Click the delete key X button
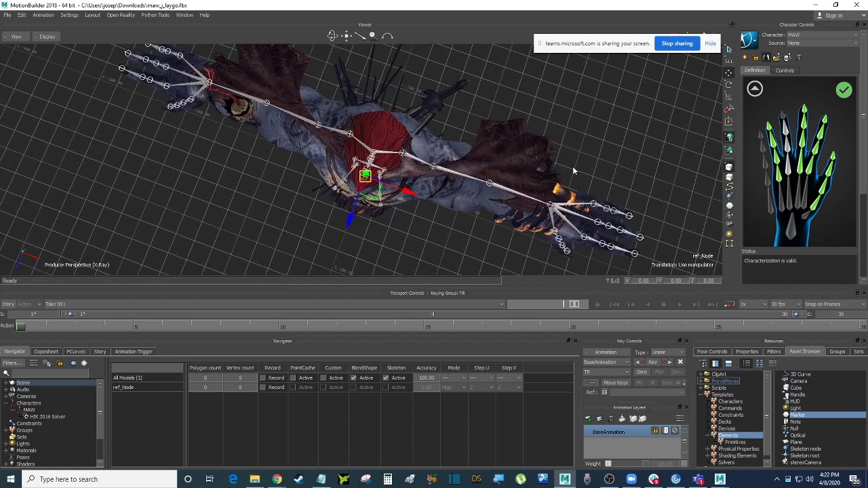The image size is (868, 488). pos(680,362)
